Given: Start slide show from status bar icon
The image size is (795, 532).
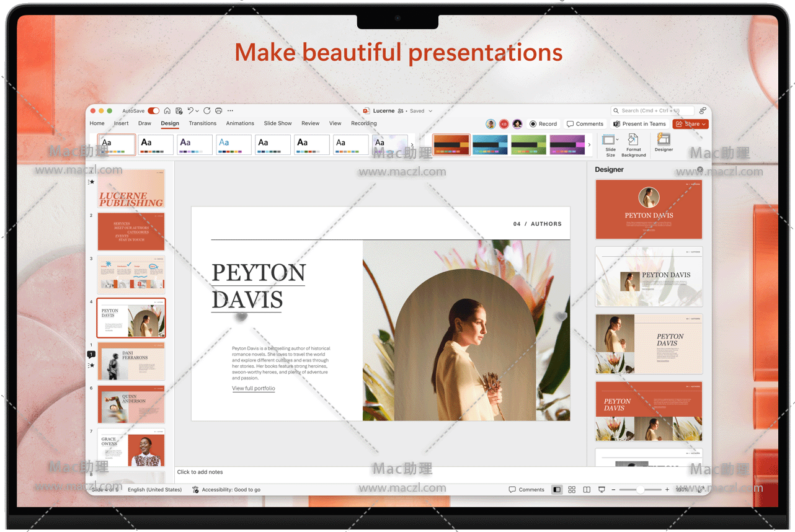Looking at the screenshot, I should tap(602, 490).
